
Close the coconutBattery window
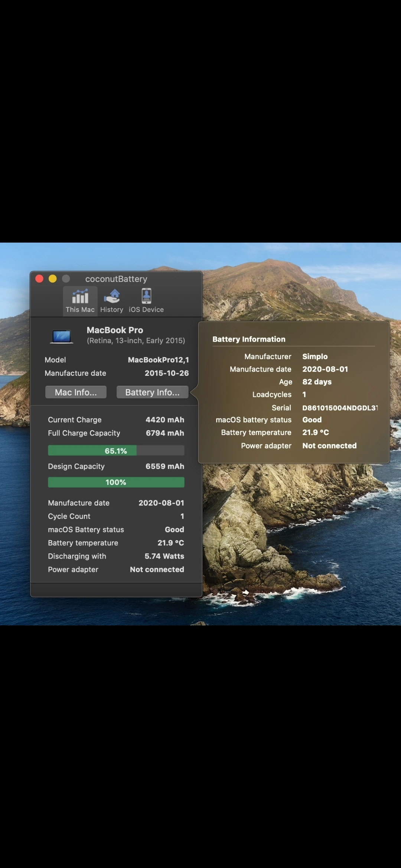[39, 279]
